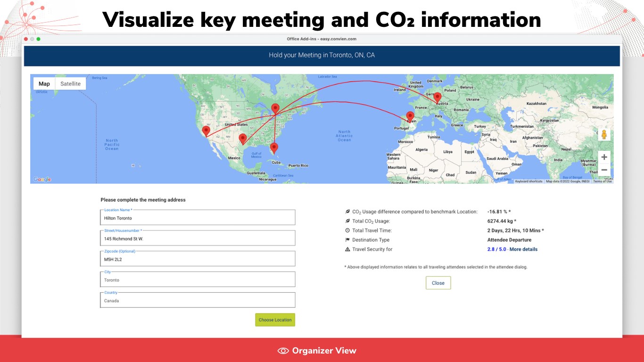This screenshot has width=644, height=362.
Task: Click the map pin in California
Action: click(x=206, y=131)
